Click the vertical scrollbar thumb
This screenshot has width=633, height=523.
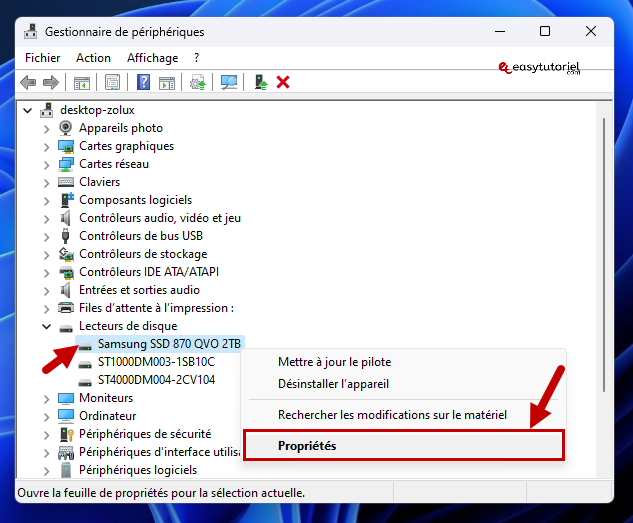(604, 254)
